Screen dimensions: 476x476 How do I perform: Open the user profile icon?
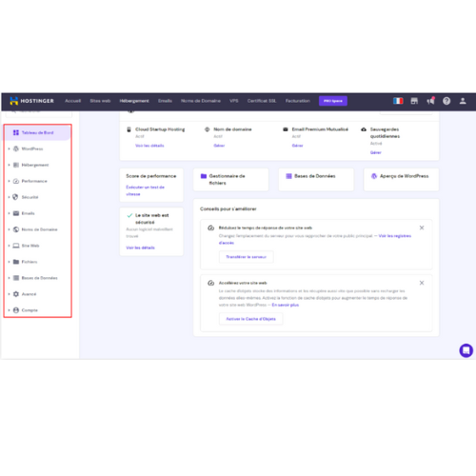[463, 101]
